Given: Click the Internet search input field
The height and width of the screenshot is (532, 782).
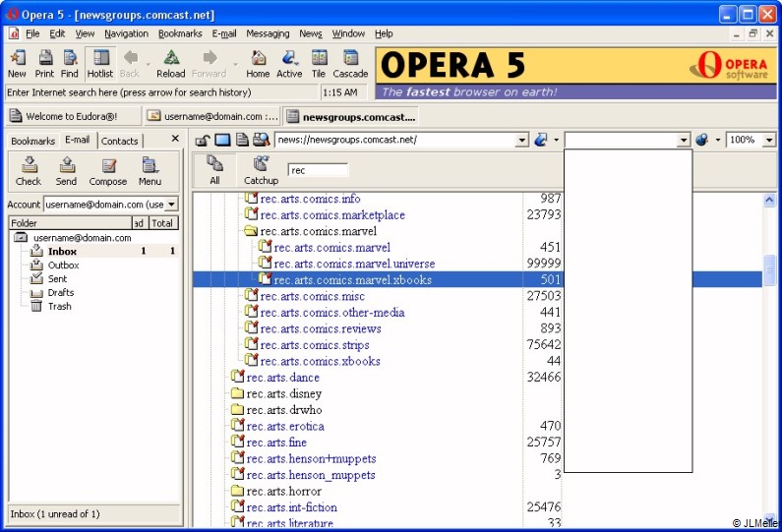Looking at the screenshot, I should coord(161,92).
